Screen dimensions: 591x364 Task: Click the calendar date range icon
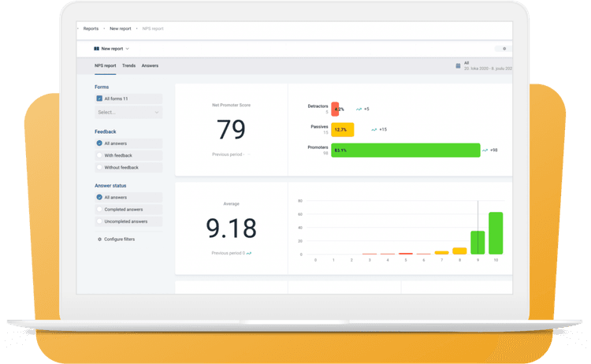[458, 66]
